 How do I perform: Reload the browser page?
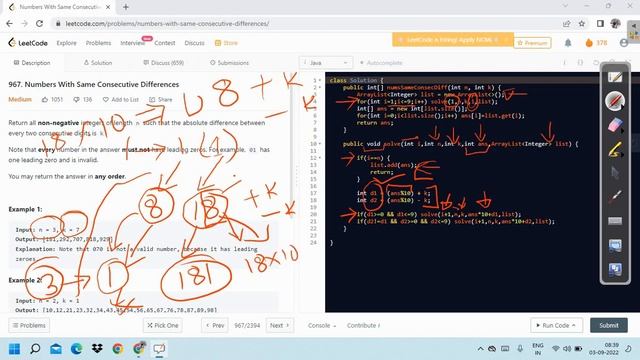[x=39, y=24]
